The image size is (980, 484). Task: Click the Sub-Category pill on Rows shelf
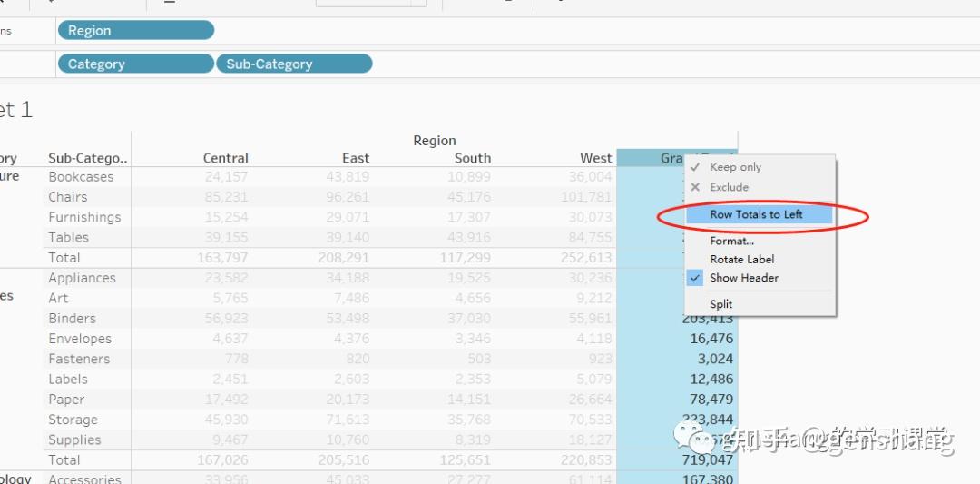tap(294, 64)
